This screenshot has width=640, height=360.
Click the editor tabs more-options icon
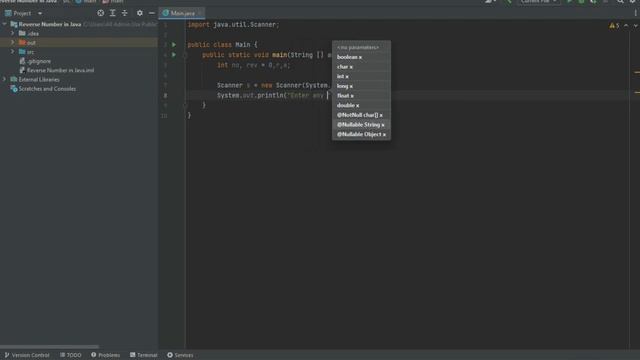636,13
